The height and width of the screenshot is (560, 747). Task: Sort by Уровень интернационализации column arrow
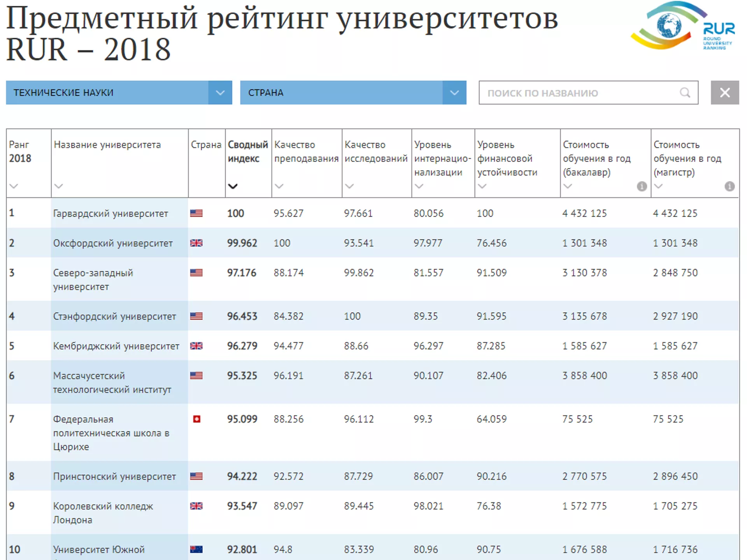(x=419, y=186)
